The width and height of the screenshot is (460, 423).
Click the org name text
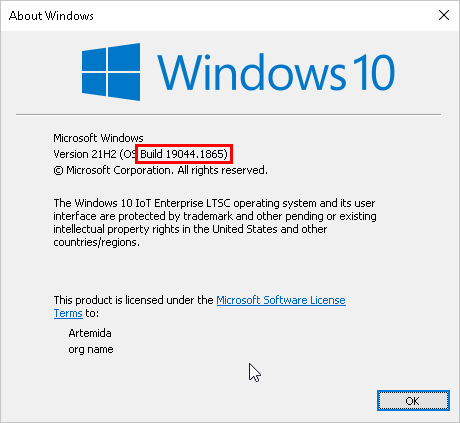91,349
